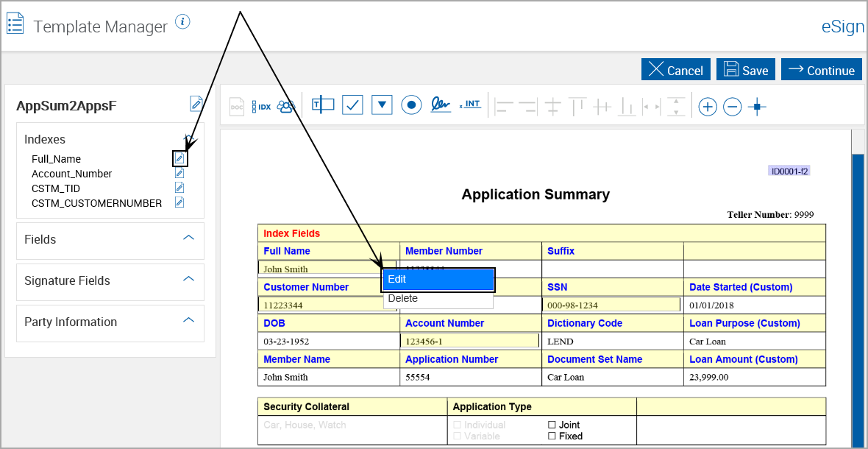The image size is (868, 449).
Task: Click the align vertical middle icon
Action: tap(602, 106)
